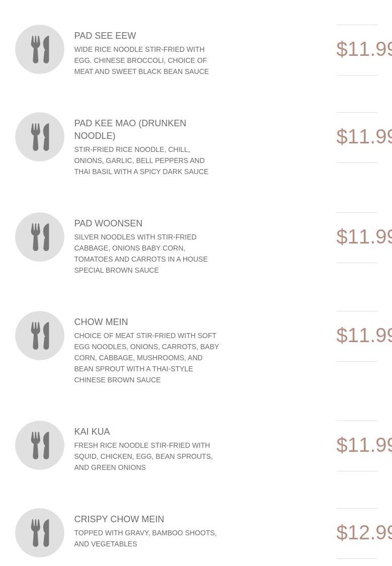Click the utensils icon next to Pad Kee Mao
Screen dimensions: 392x566
click(x=40, y=137)
